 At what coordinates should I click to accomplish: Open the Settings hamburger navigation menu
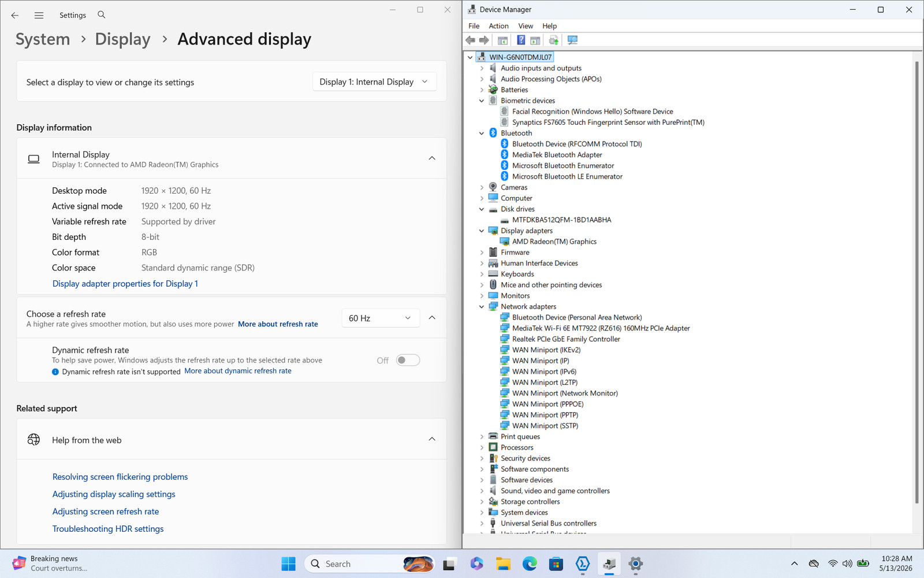[39, 15]
